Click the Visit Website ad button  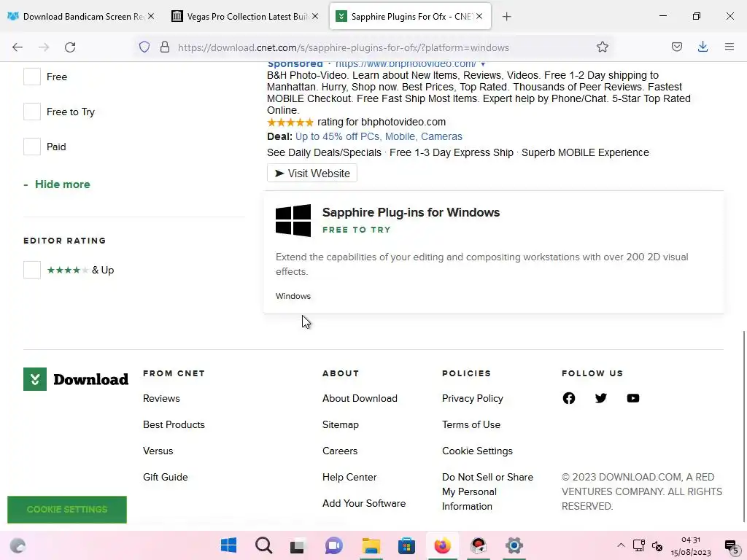point(312,174)
